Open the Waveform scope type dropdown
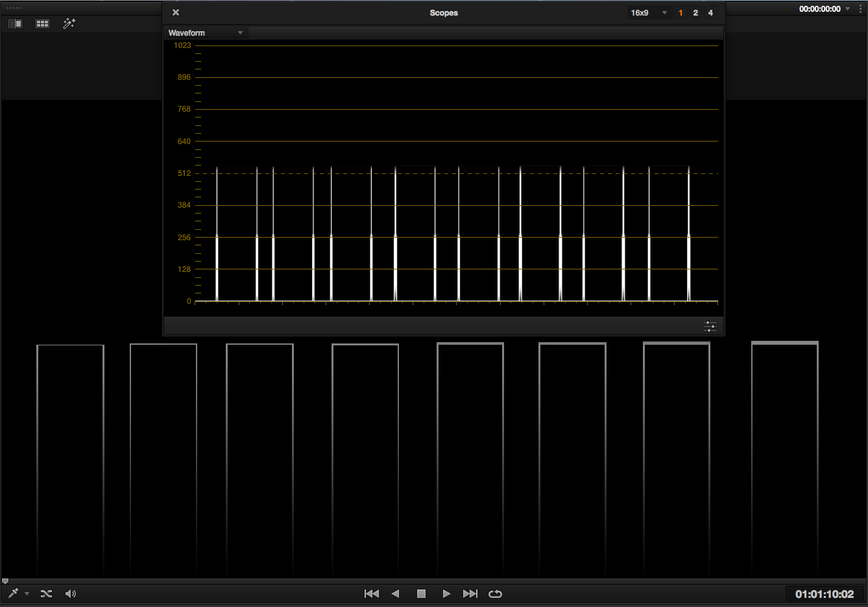This screenshot has height=607, width=868. tap(206, 33)
